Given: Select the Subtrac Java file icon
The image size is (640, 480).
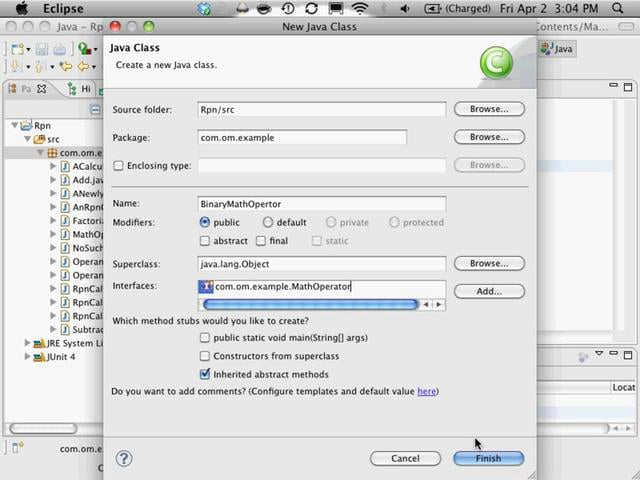Looking at the screenshot, I should point(65,329).
